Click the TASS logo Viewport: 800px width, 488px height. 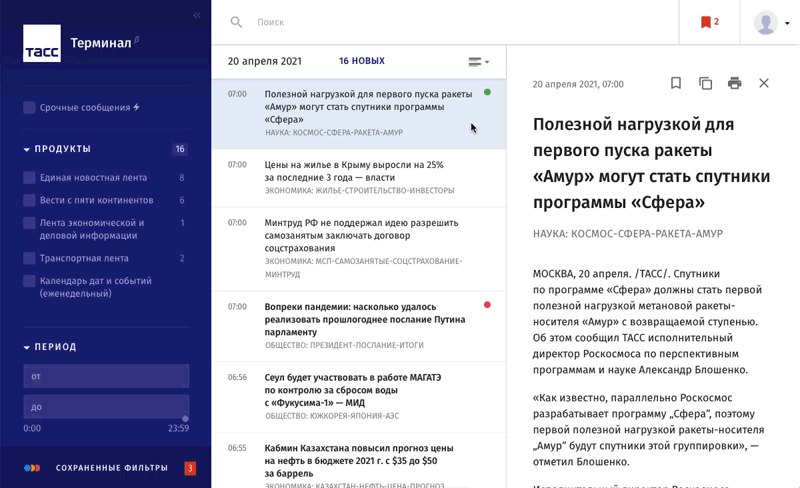click(42, 43)
